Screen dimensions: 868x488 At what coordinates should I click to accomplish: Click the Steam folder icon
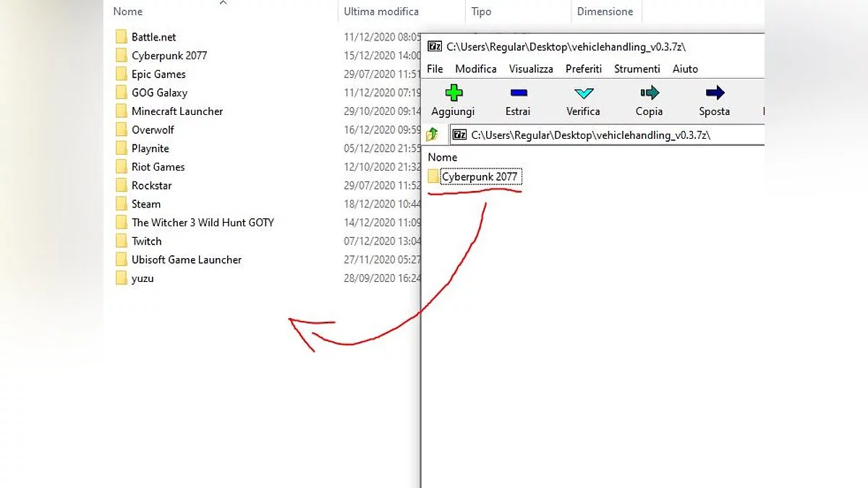pos(122,204)
